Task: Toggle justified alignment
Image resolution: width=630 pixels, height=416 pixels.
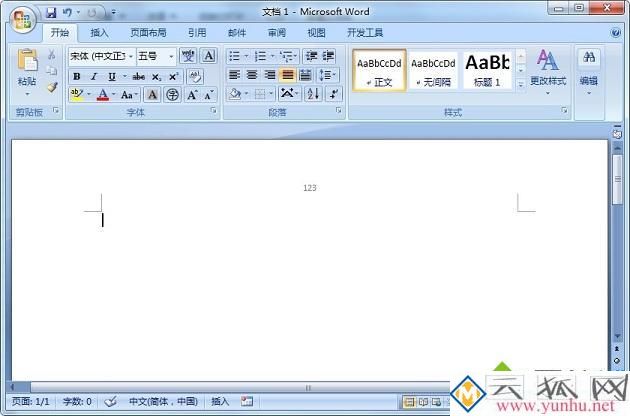Action: 288,75
